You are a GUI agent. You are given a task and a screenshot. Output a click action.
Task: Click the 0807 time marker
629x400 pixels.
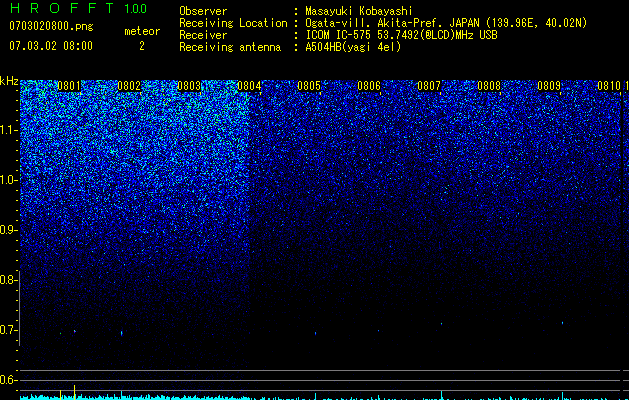[429, 86]
